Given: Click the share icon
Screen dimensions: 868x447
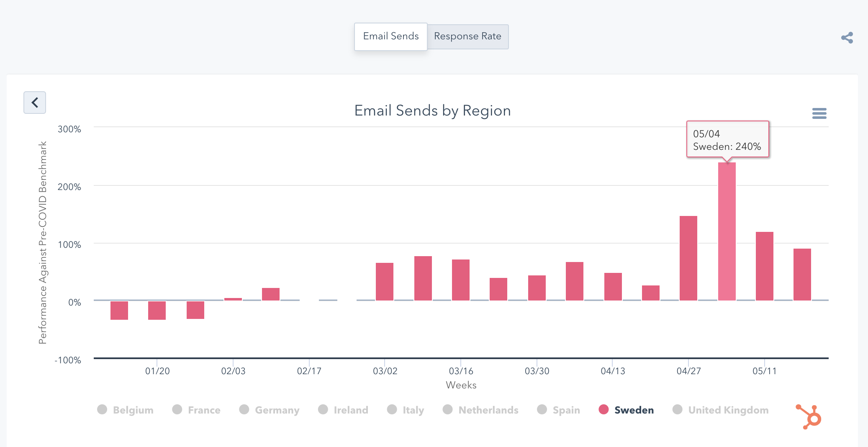Looking at the screenshot, I should (x=847, y=38).
